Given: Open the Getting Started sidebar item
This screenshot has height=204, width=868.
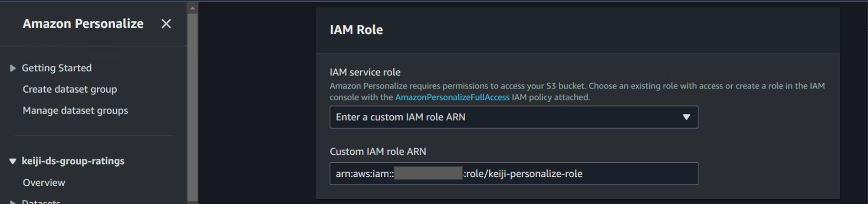Looking at the screenshot, I should tap(56, 68).
